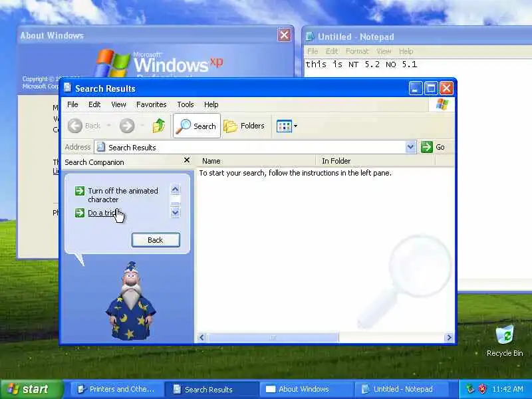Open the Notepad File menu
Viewport: 532px width, 399px height.
tap(313, 51)
